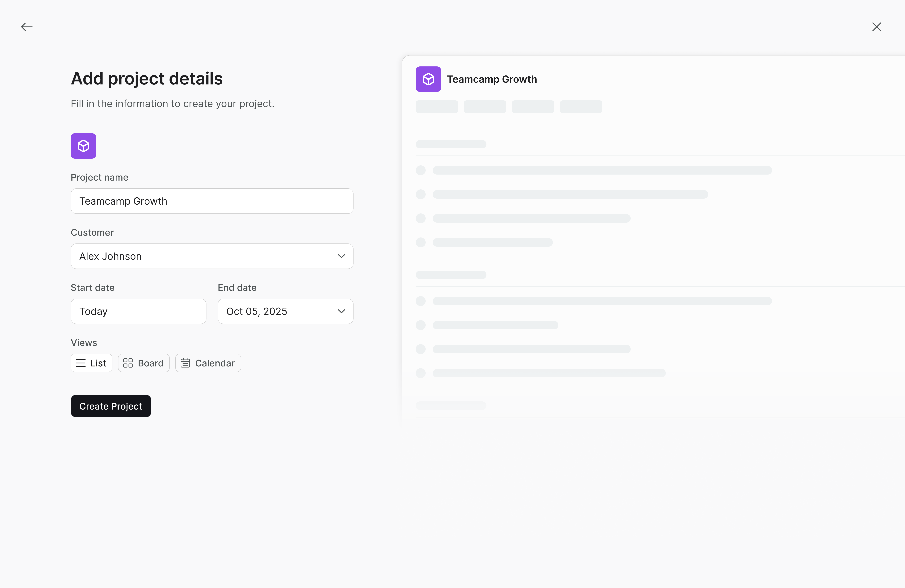This screenshot has width=905, height=588.
Task: Change the purple project cube icon
Action: tap(83, 146)
